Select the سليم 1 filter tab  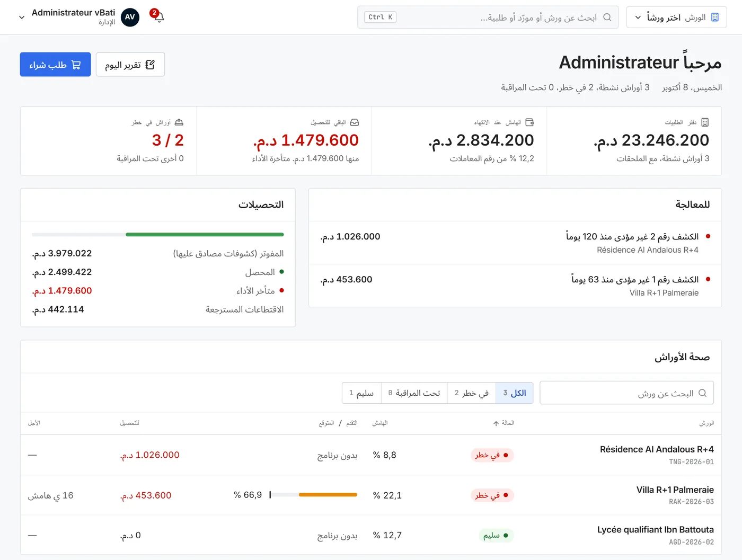pos(361,393)
